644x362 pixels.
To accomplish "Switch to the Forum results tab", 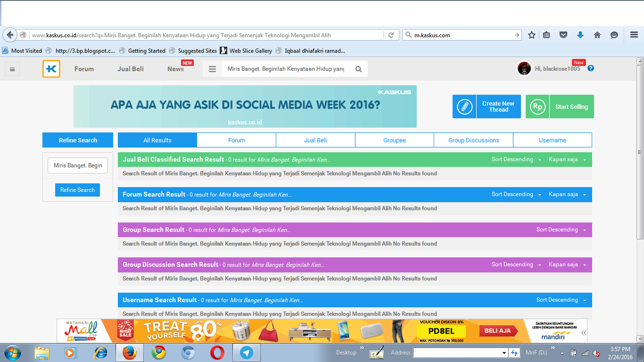I will click(x=236, y=140).
